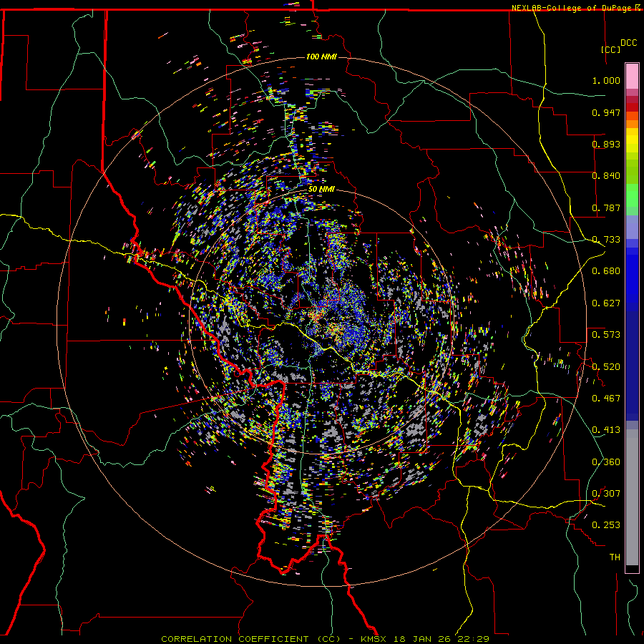
Task: Select the 0.307 legend value
Action: tap(606, 494)
